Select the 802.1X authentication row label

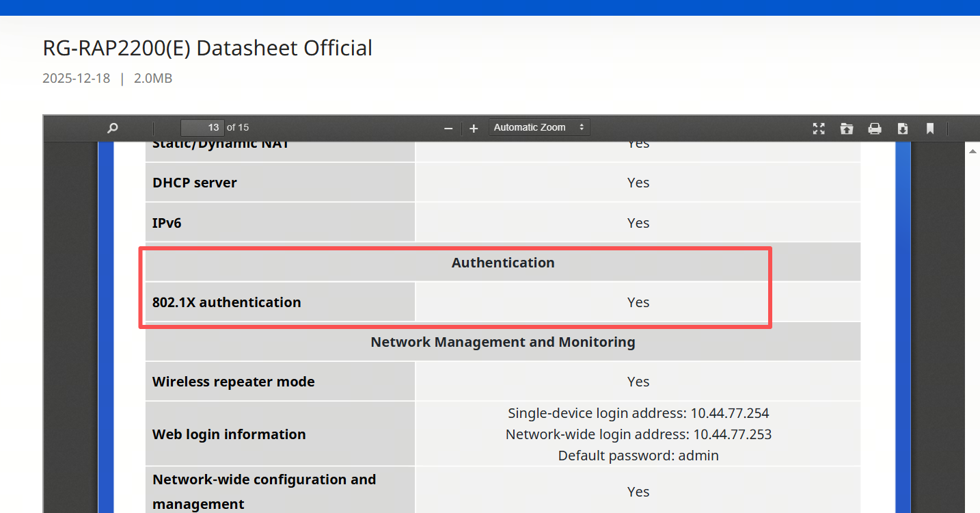tap(226, 302)
